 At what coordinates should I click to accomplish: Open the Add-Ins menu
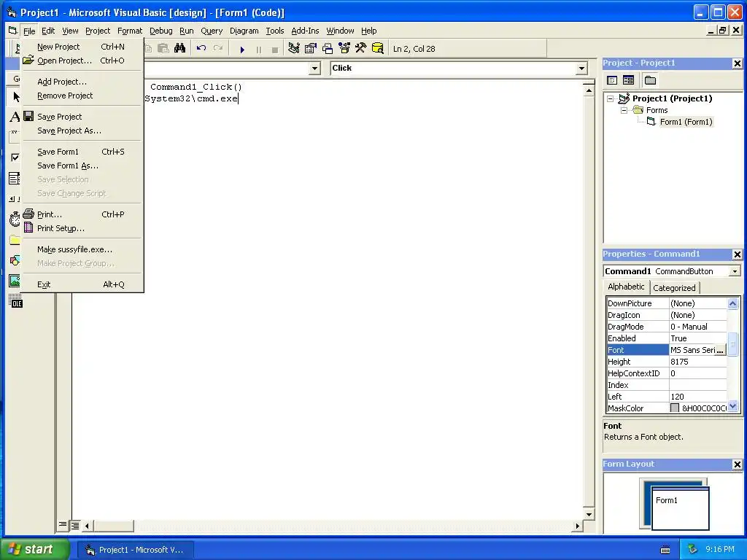click(305, 31)
